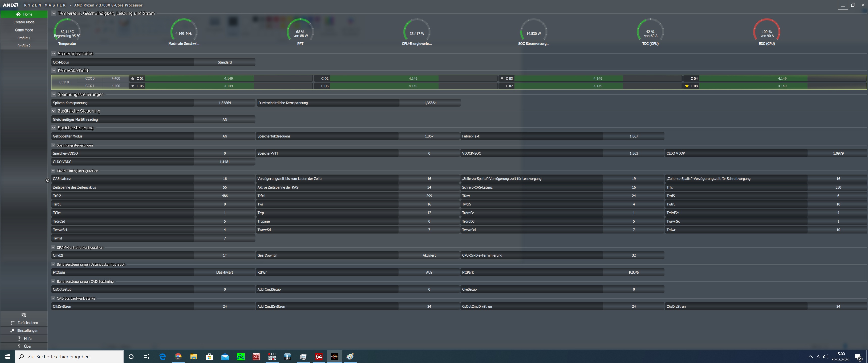
Task: Click the C 02 core speed bar
Action: click(x=413, y=78)
